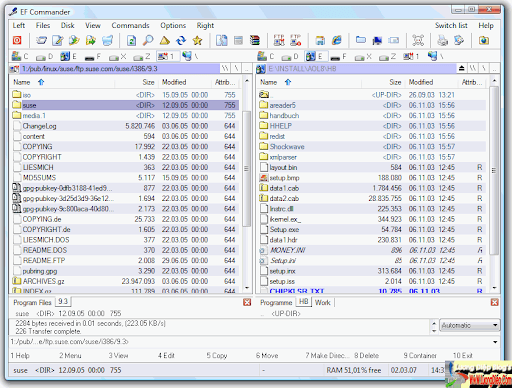The width and height of the screenshot is (512, 388).
Task: Select the media.1 folder in left panel
Action: [125, 116]
